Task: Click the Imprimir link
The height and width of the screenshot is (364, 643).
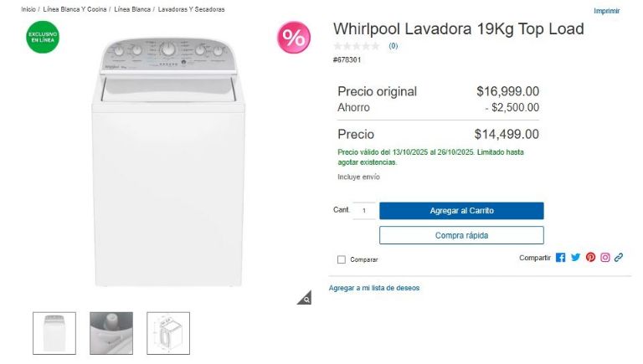Action: 607,11
